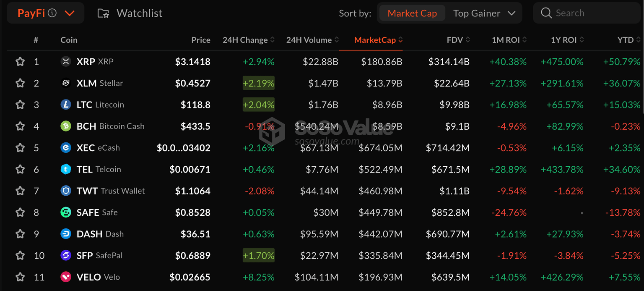
Task: Click SFP's highlighted +1.70% change cell
Action: click(259, 255)
